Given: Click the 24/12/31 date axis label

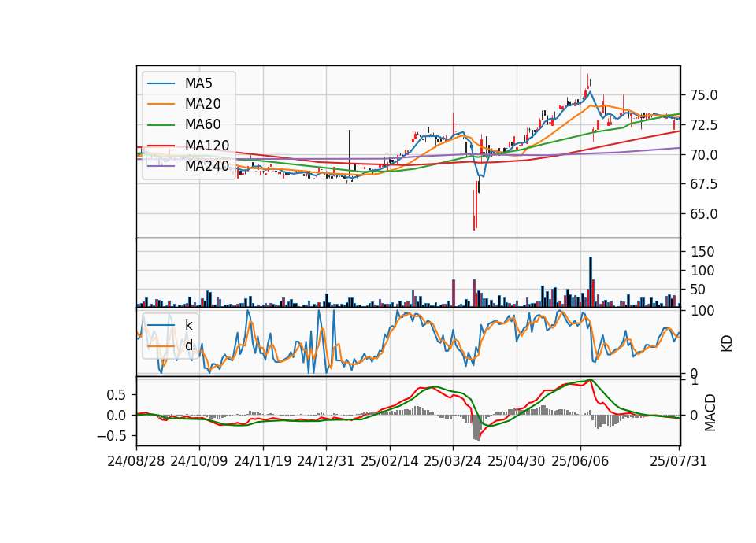Looking at the screenshot, I should (325, 461).
